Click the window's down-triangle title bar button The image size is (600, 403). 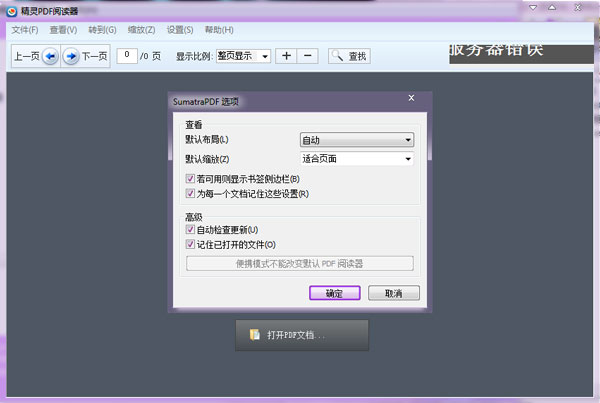tap(533, 7)
